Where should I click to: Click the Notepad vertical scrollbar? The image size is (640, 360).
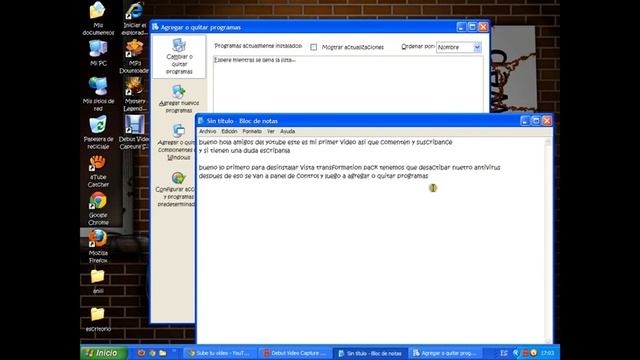(x=548, y=241)
